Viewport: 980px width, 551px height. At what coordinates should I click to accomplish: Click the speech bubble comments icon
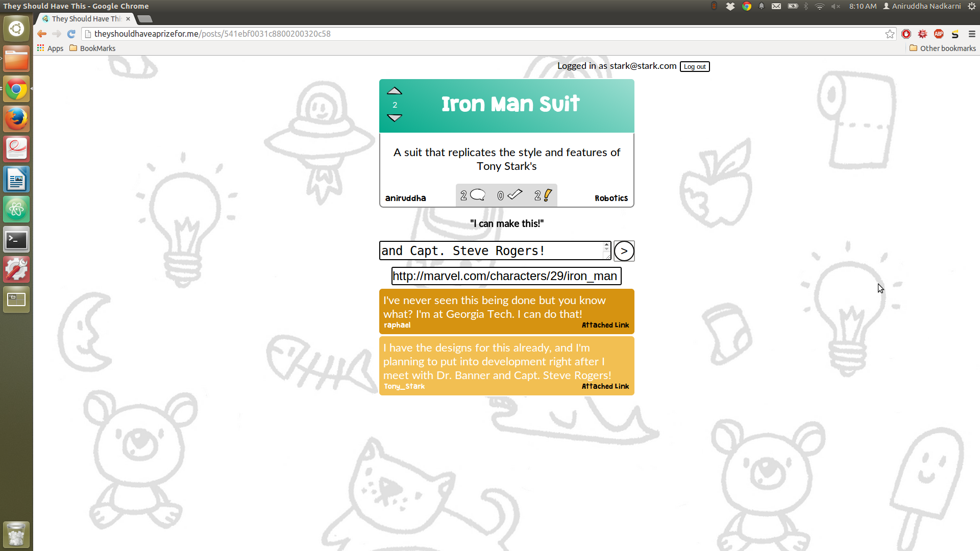click(x=477, y=195)
